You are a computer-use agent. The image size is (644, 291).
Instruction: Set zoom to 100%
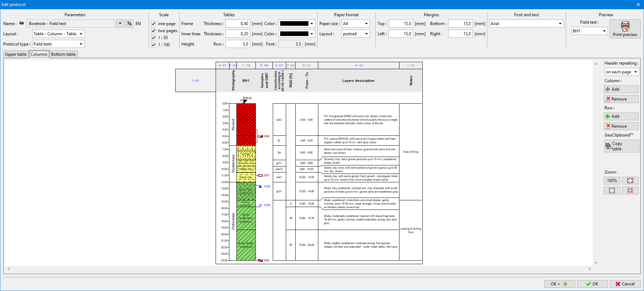[612, 181]
